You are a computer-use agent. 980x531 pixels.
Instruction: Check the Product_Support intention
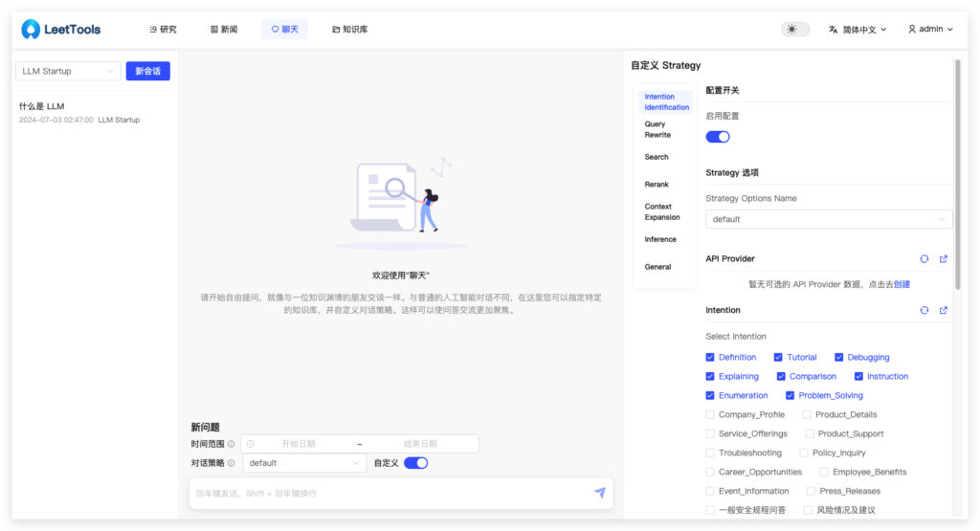[809, 433]
